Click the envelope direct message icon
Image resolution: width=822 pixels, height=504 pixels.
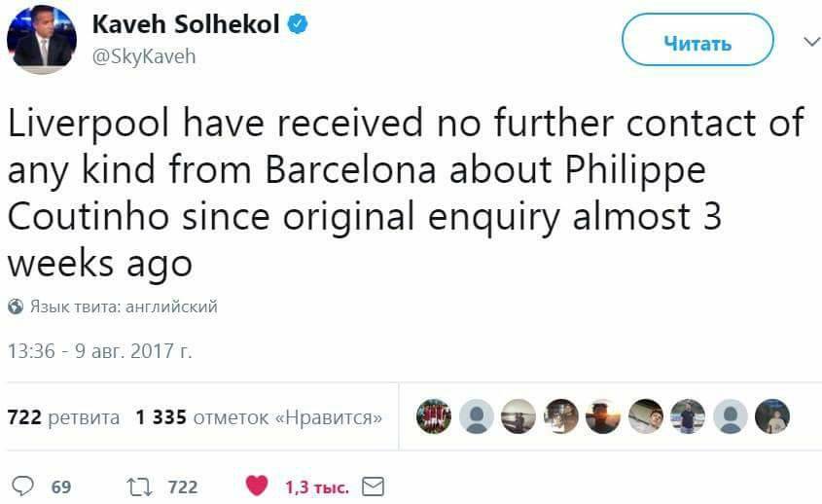(373, 486)
